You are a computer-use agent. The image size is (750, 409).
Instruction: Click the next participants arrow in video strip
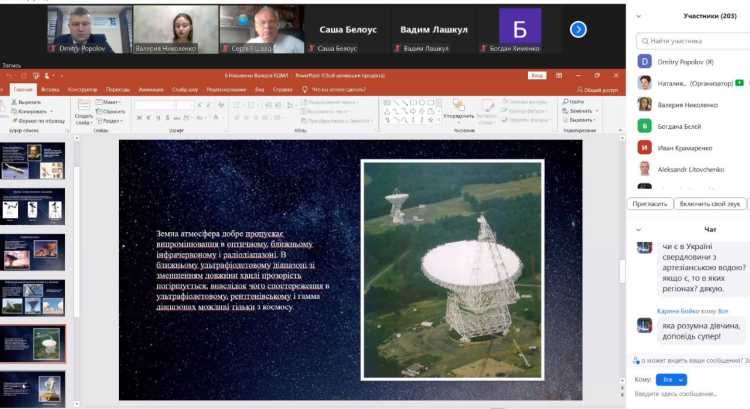(578, 29)
